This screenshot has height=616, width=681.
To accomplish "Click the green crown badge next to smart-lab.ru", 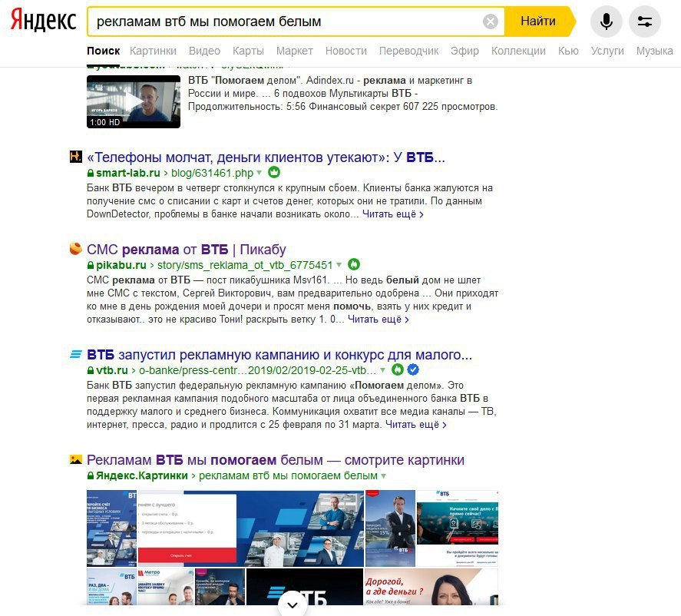I will point(273,173).
